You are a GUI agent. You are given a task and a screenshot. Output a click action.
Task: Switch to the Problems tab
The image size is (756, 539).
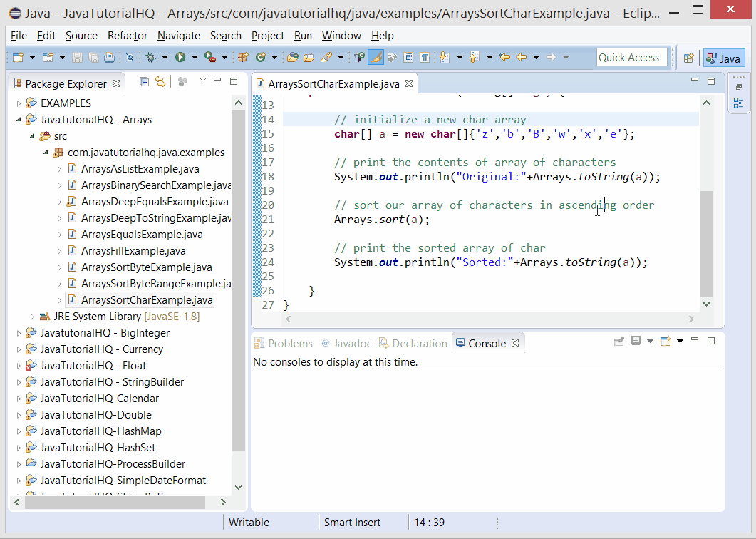pyautogui.click(x=284, y=343)
